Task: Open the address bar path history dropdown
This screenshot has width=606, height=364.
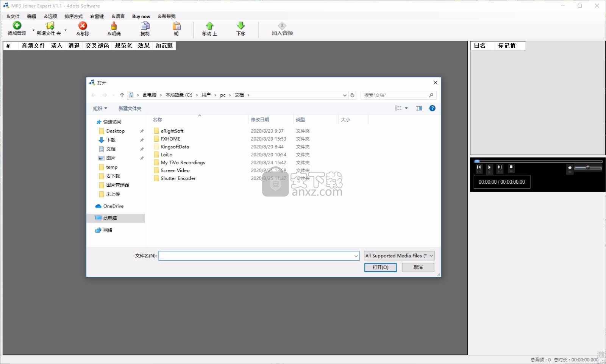Action: pos(345,95)
